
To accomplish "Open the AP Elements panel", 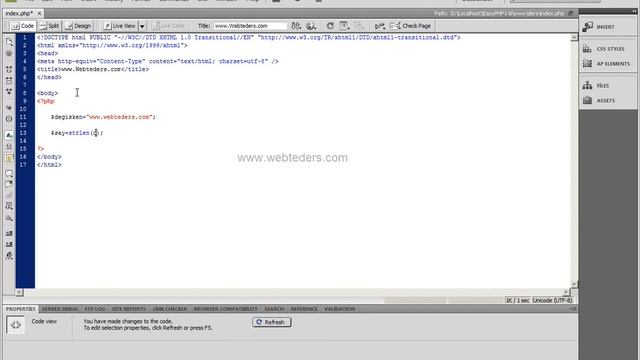I will 608,64.
